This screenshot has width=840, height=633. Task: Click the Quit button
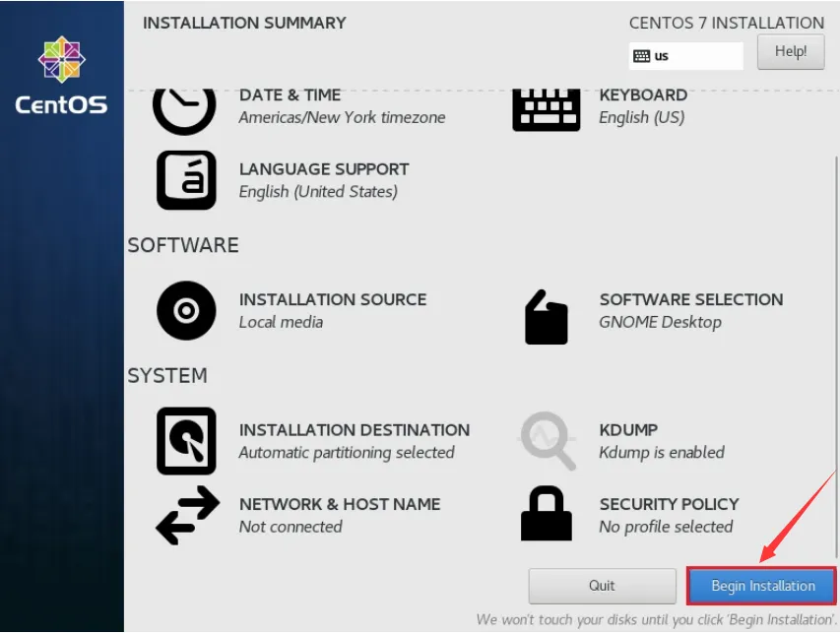(602, 586)
